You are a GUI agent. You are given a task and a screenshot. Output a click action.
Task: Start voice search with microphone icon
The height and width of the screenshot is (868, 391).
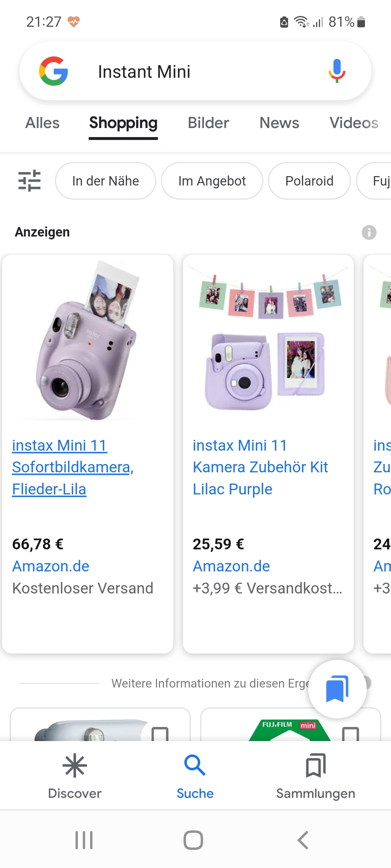[x=337, y=71]
